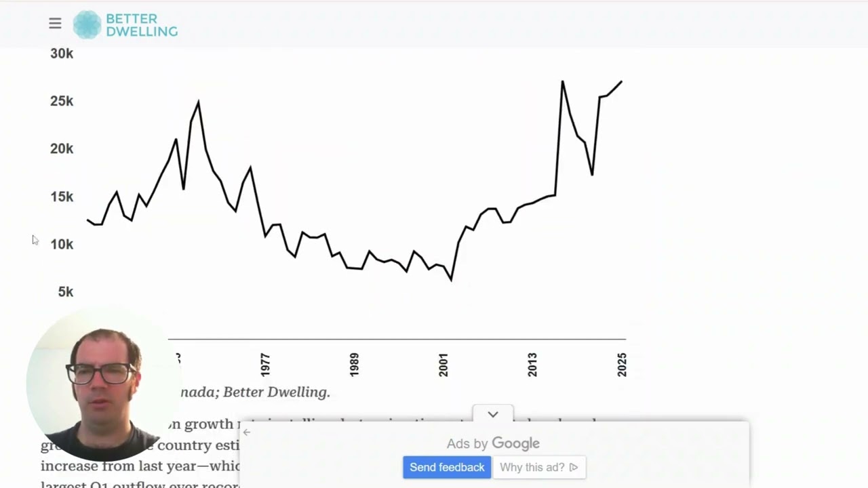868x488 pixels.
Task: Click the 10k y-axis label
Action: [62, 244]
